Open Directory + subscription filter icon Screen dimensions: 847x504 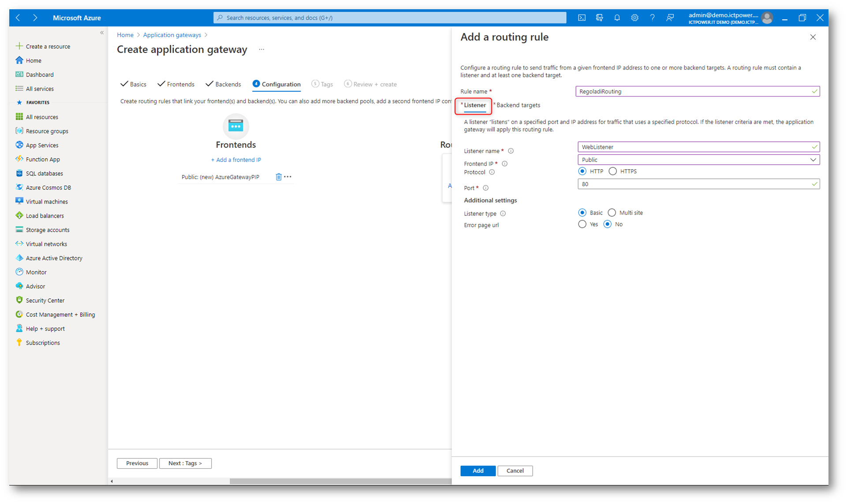[x=599, y=18]
